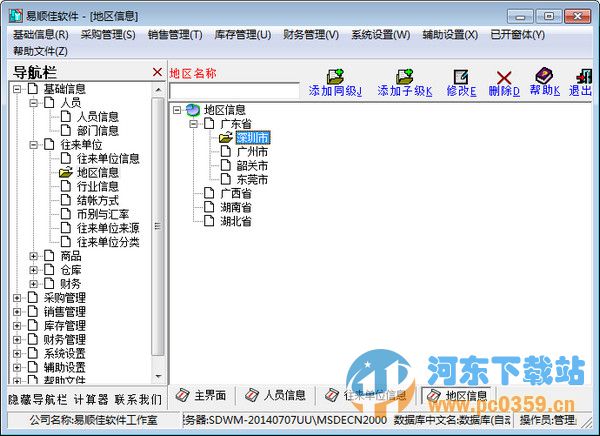Click the page icon beside 广州市
Image resolution: width=600 pixels, height=436 pixels.
pyautogui.click(x=226, y=152)
